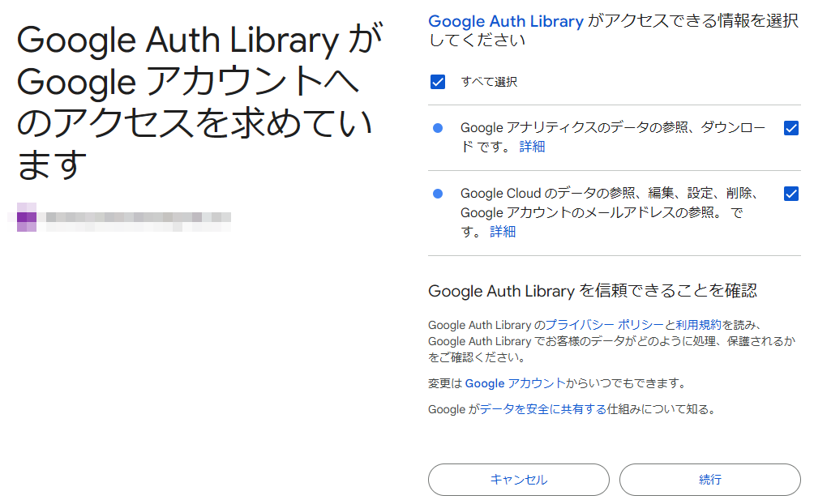814x504 pixels.
Task: Click the すべて選択 label text
Action: [489, 82]
